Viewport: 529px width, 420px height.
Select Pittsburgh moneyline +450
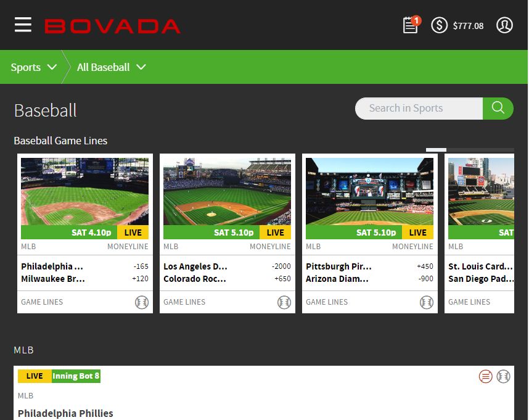tap(425, 266)
